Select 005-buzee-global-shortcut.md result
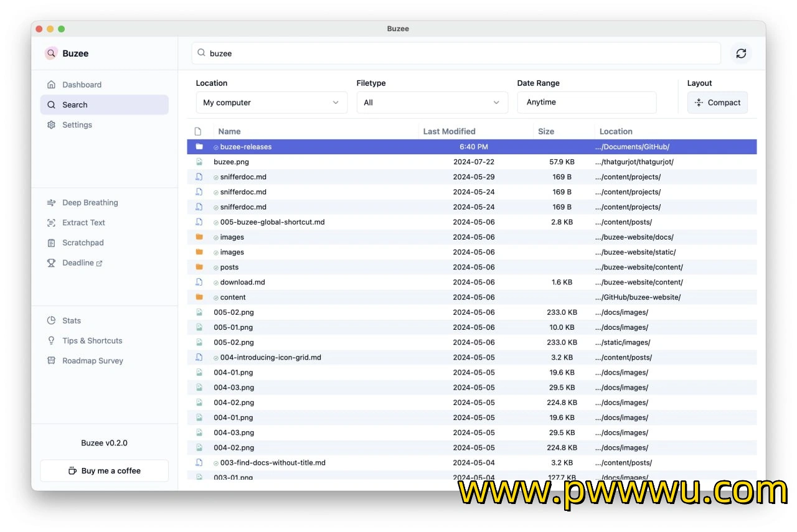 (x=472, y=222)
